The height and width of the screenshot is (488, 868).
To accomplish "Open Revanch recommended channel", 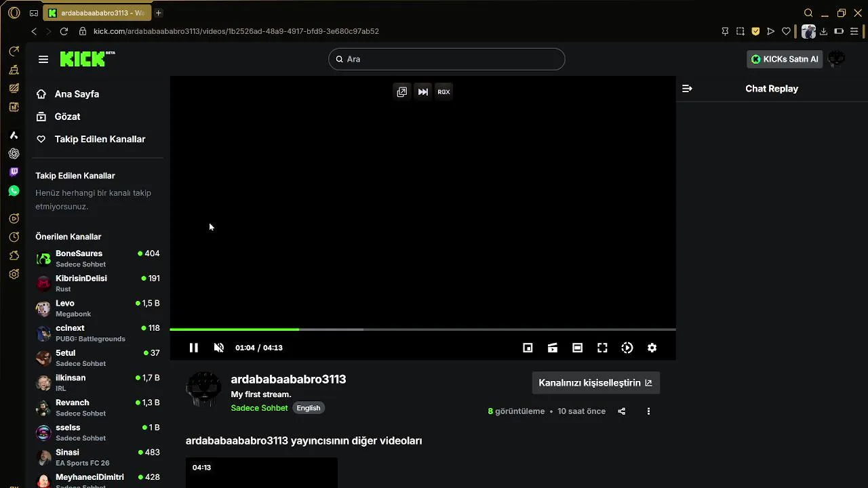I will tap(98, 407).
